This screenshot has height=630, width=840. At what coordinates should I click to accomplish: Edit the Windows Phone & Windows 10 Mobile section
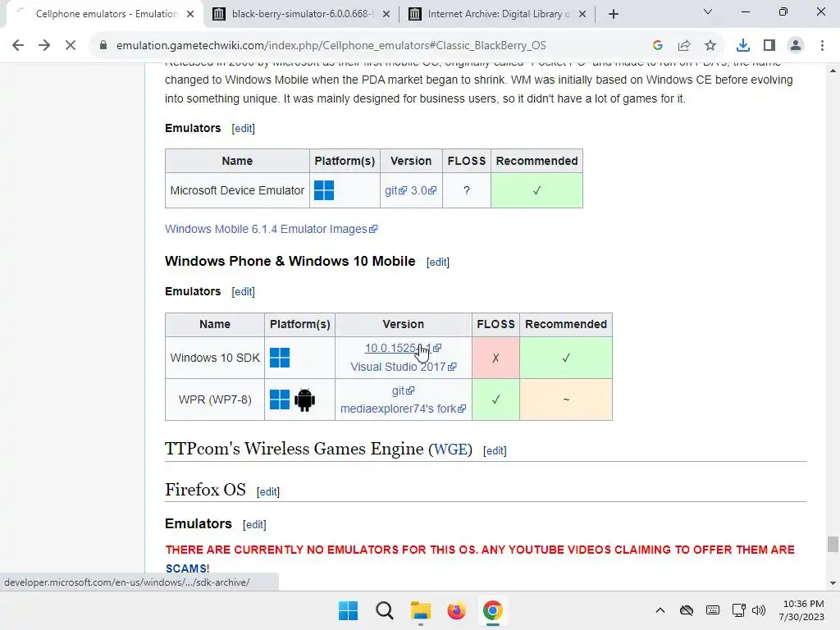coord(438,262)
